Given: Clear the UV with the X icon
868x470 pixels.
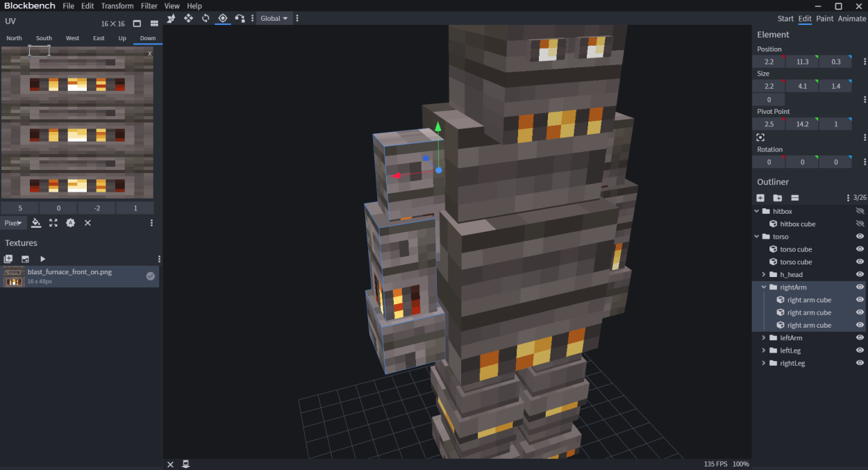Looking at the screenshot, I should click(x=87, y=223).
